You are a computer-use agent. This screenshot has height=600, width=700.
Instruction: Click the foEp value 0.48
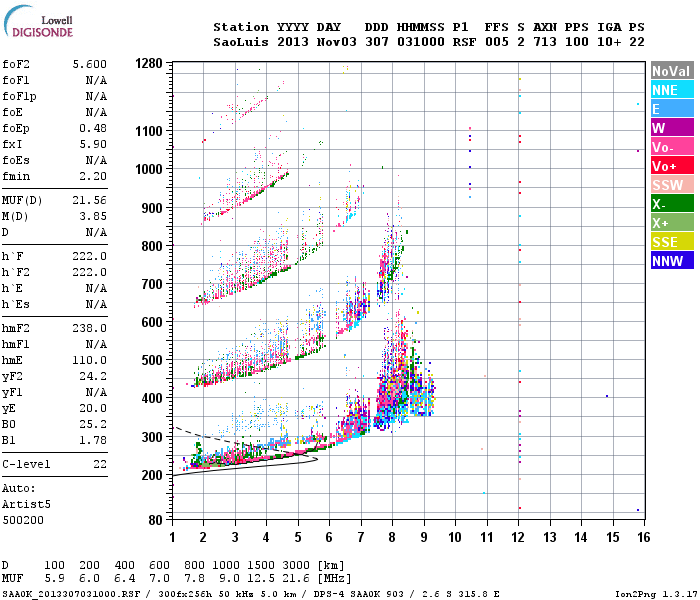pyautogui.click(x=93, y=128)
